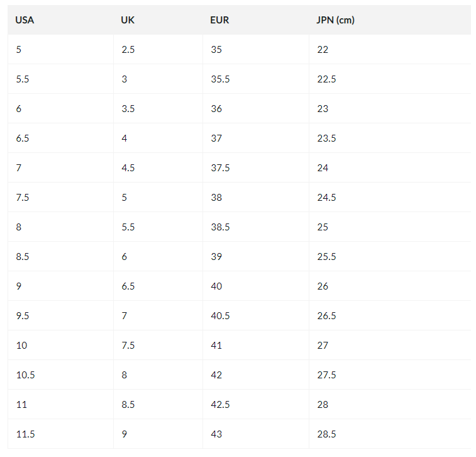Click the EUR 35.5 cell
Screen dimensions: 476x457
[x=220, y=79]
